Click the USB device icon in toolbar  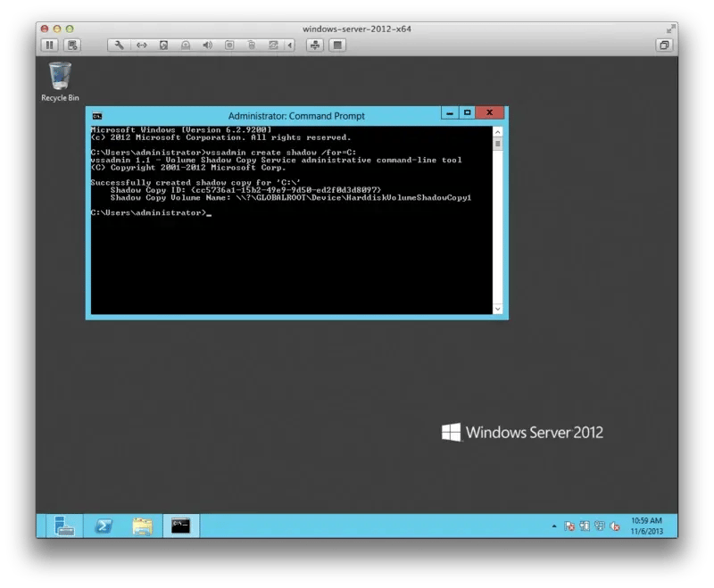251,45
